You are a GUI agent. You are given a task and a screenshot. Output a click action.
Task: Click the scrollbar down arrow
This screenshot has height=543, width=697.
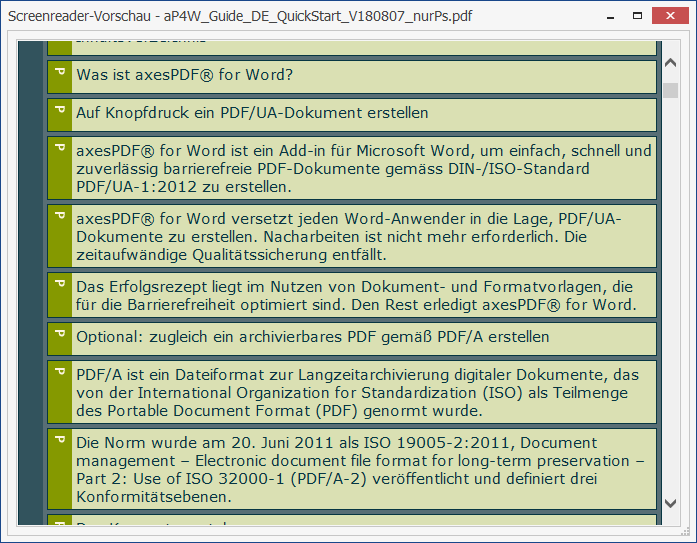(x=670, y=503)
